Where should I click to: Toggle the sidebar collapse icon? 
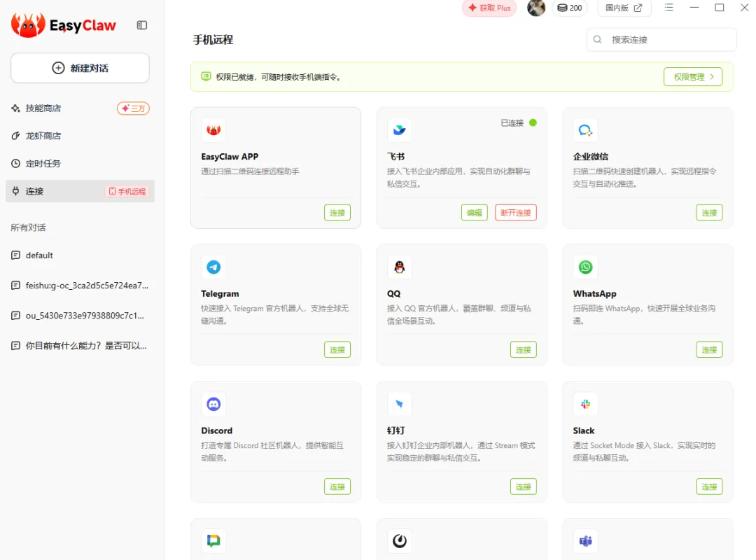click(141, 25)
